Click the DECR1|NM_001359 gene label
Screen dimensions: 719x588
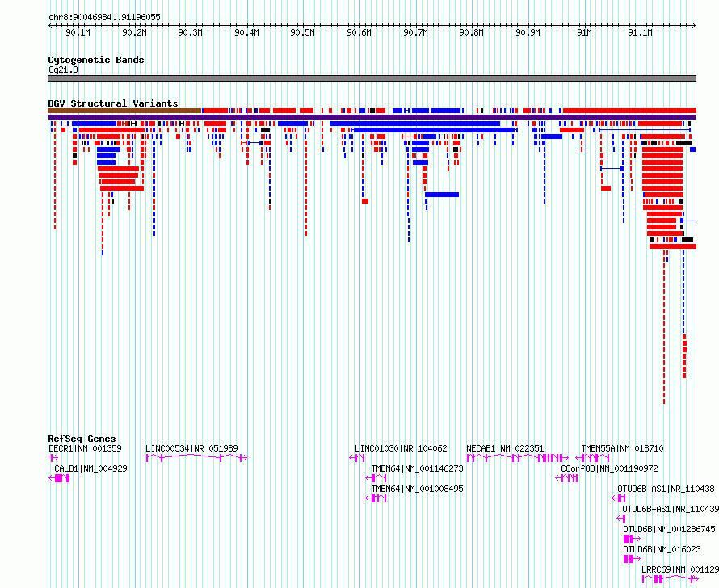(x=86, y=448)
